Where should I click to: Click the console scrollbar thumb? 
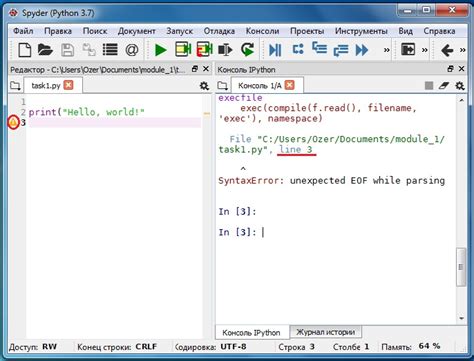point(461,267)
